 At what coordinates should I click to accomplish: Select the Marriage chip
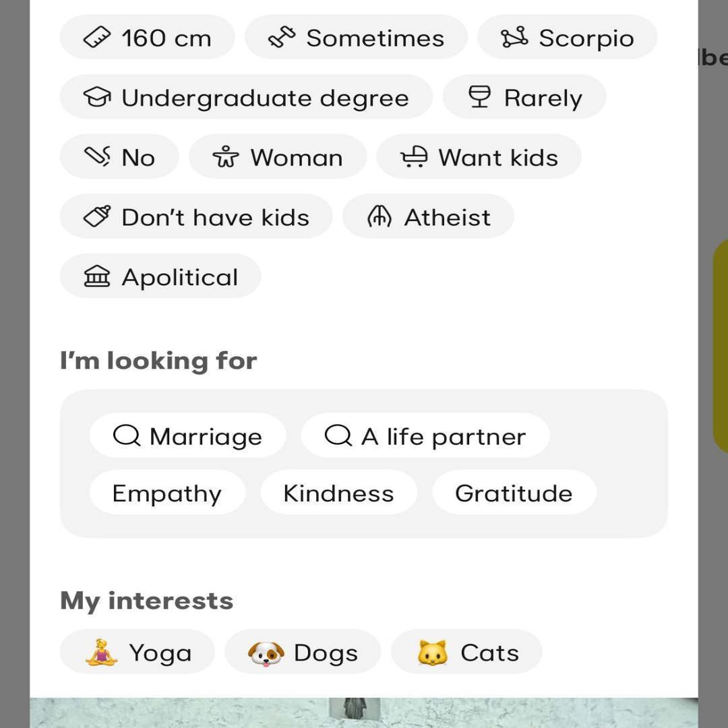click(188, 436)
